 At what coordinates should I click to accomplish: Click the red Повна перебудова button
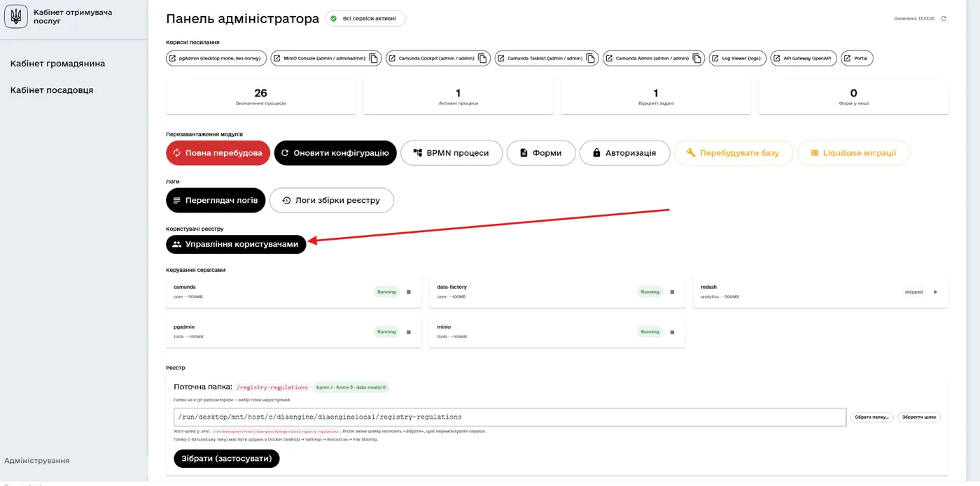point(218,153)
